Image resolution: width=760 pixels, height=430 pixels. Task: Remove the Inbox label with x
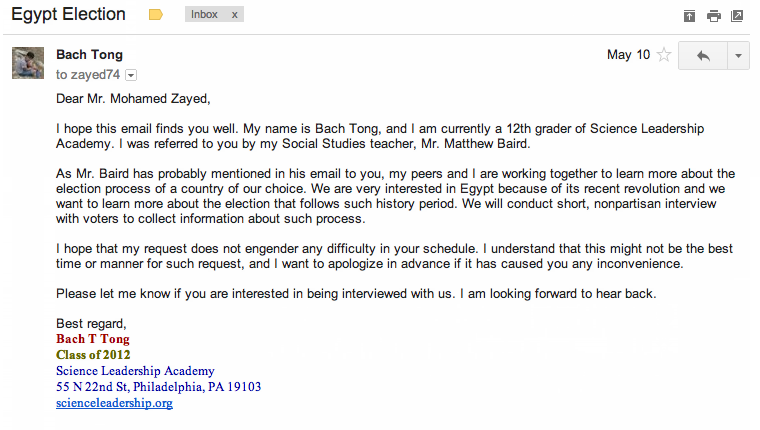[235, 15]
